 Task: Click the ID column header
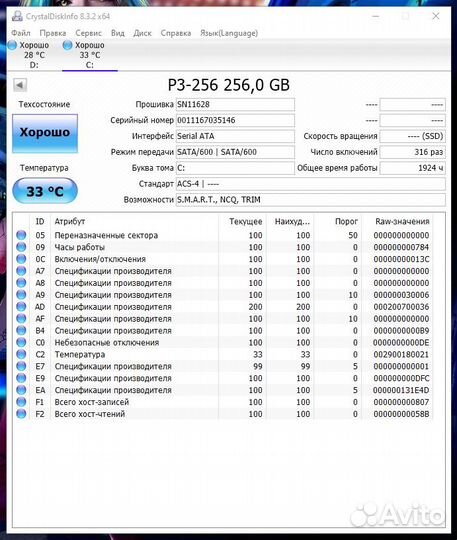(40, 221)
